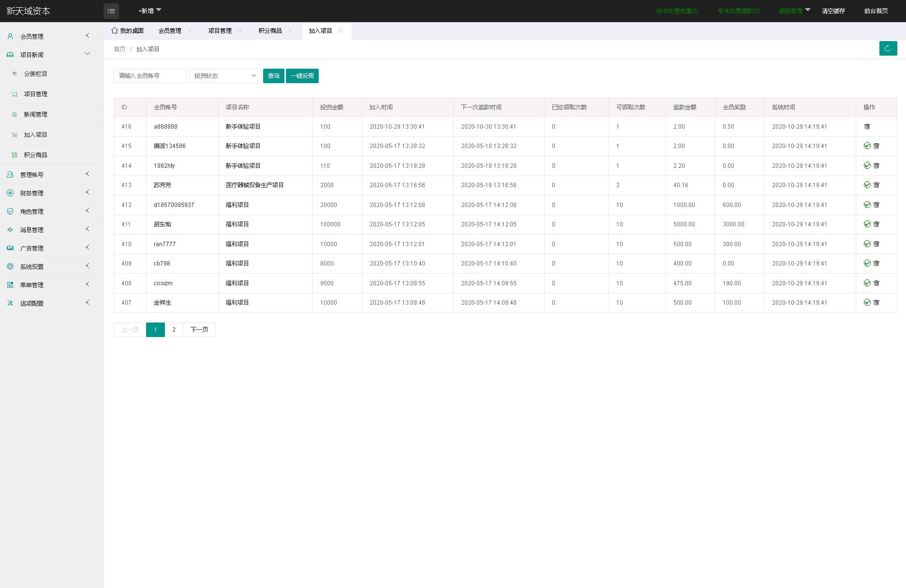Image resolution: width=906 pixels, height=588 pixels.
Task: Delete the row for member cb798
Action: (876, 264)
